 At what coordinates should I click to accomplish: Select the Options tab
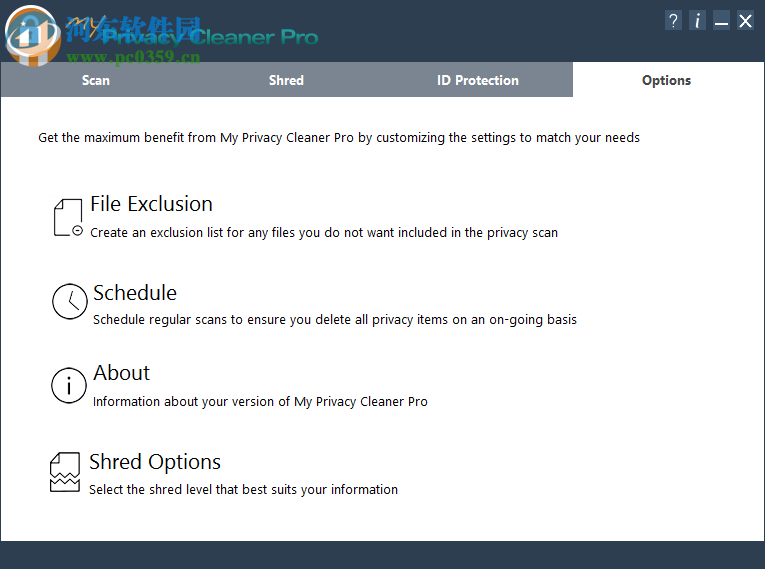pos(666,80)
